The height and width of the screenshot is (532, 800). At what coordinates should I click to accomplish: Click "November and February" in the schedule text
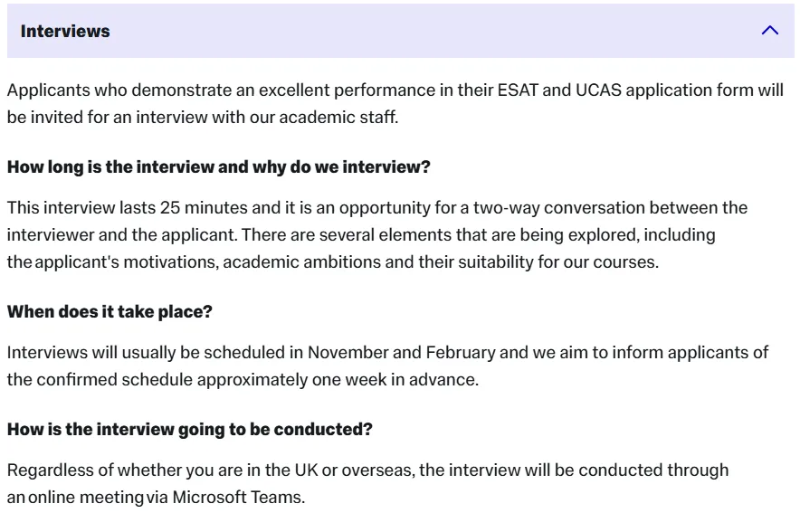point(401,352)
